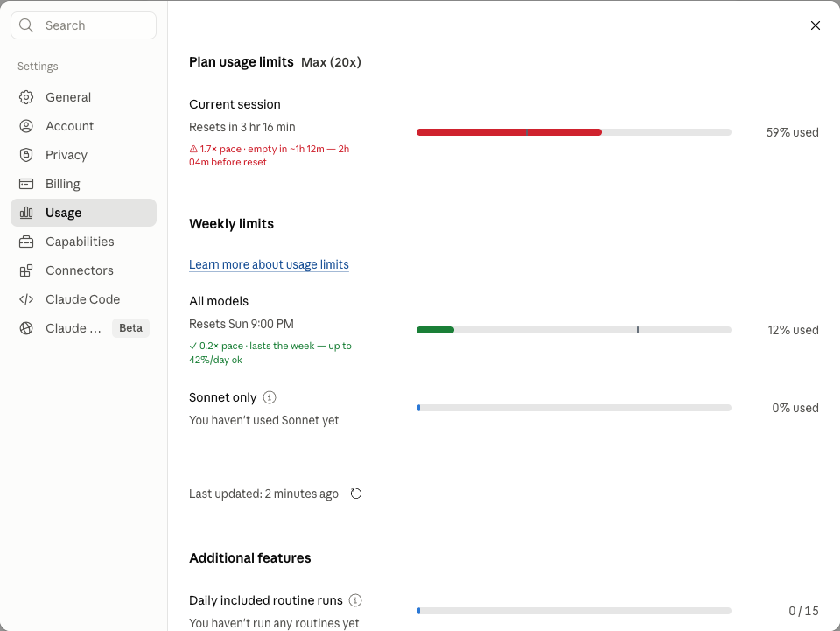840x631 pixels.
Task: Click the Privacy shield icon
Action: coord(26,155)
